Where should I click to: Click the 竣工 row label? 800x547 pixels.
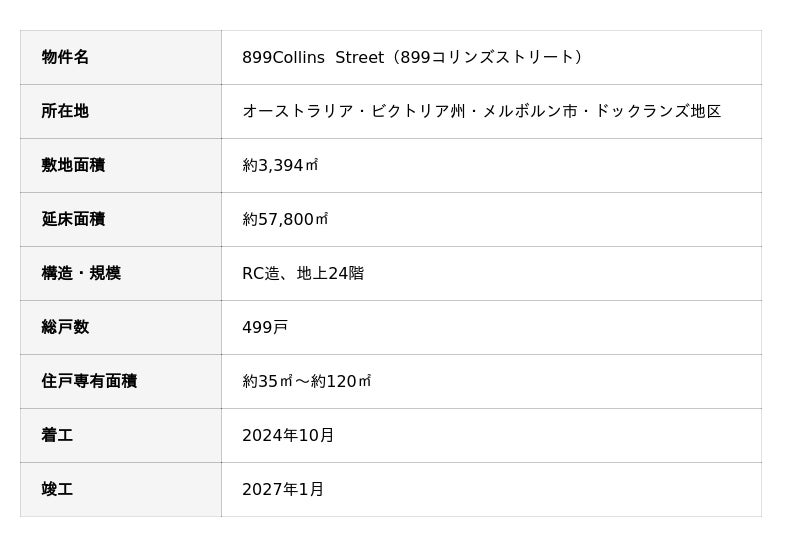point(57,489)
